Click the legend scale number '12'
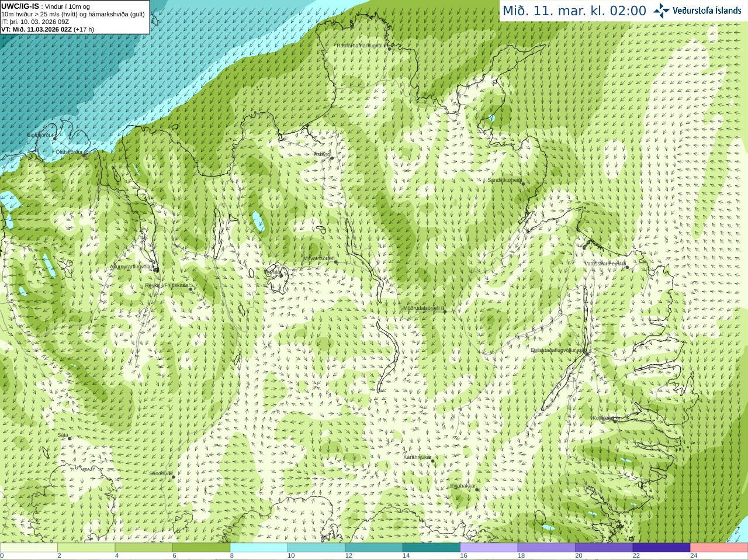The height and width of the screenshot is (560, 748). pos(348,556)
